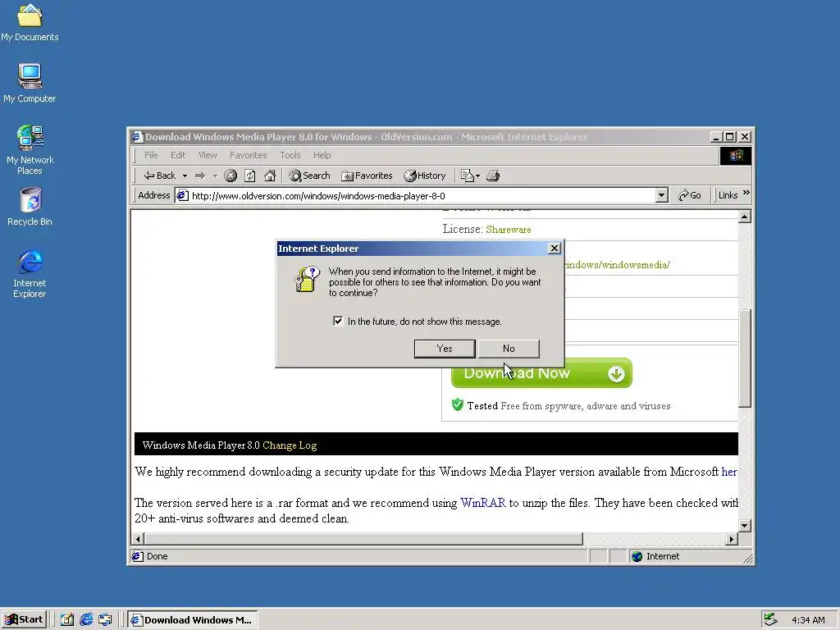Open the Edit menu
840x630 pixels.
178,155
